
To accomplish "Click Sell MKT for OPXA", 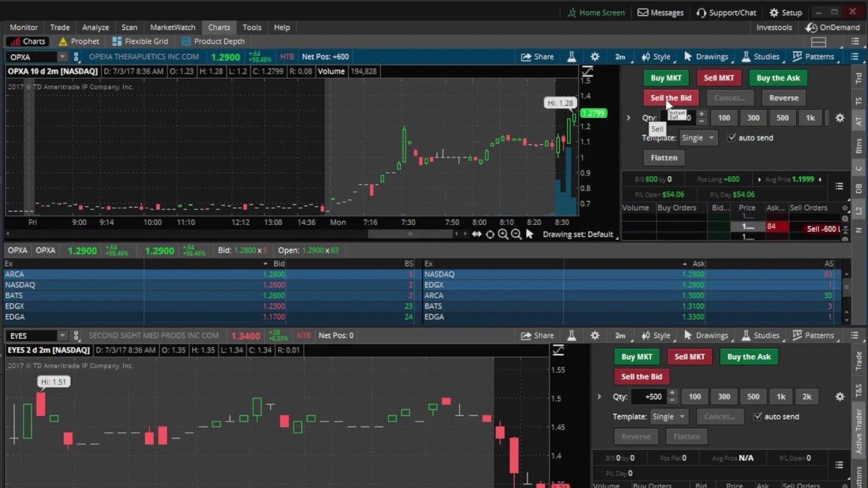I will (719, 78).
